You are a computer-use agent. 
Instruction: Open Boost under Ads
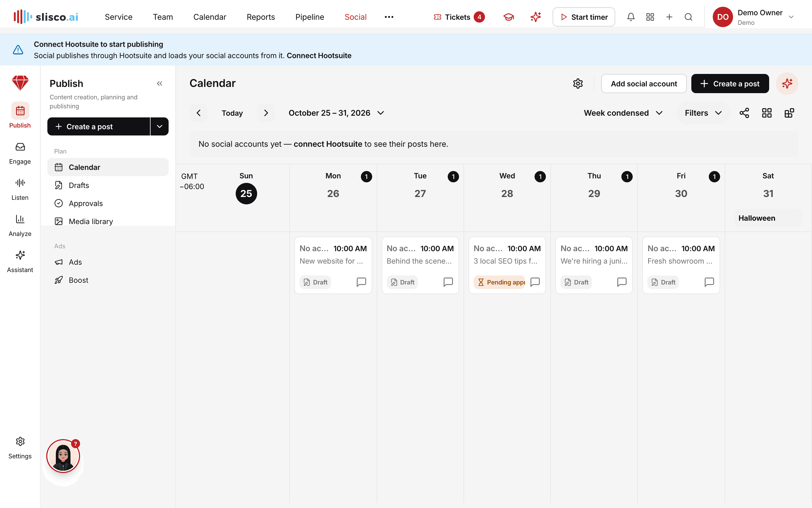pyautogui.click(x=108, y=280)
